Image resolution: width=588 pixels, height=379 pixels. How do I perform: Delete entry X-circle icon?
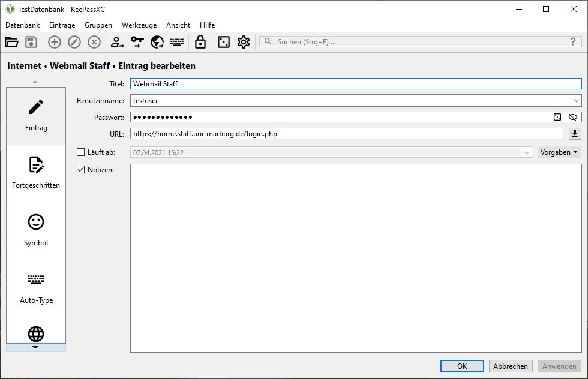coord(94,42)
